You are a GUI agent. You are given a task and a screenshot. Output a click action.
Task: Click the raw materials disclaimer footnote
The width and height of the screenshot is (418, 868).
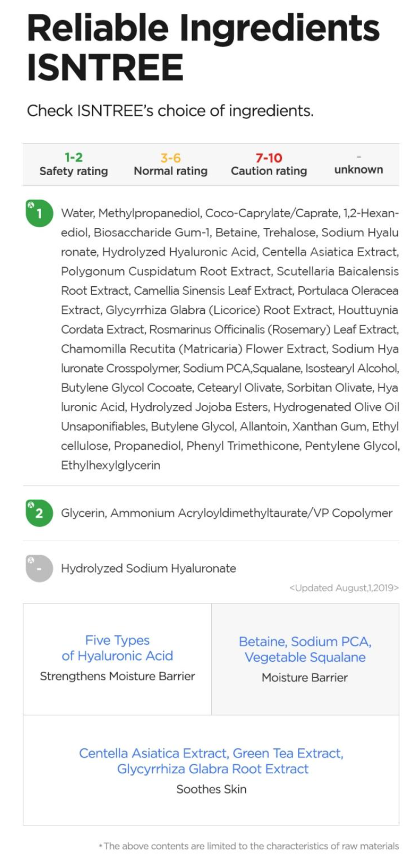[x=249, y=846]
